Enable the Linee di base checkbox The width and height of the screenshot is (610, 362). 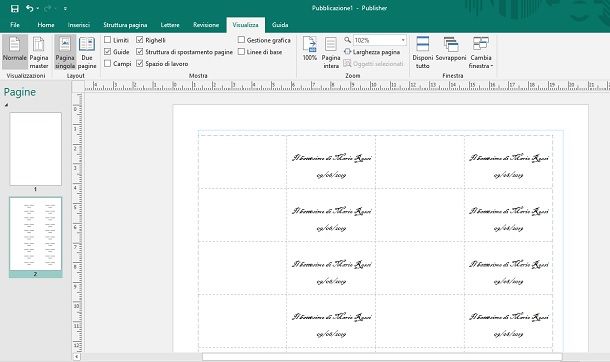(x=241, y=51)
